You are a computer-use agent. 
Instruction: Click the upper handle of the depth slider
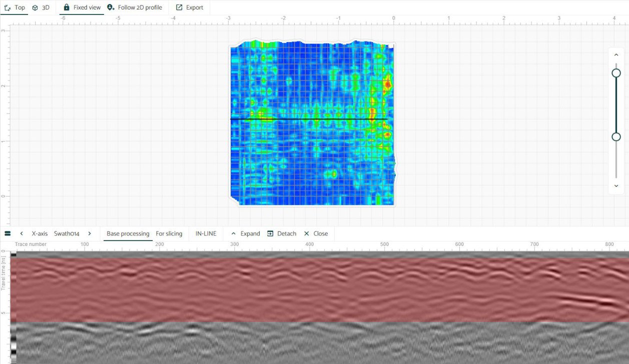616,73
